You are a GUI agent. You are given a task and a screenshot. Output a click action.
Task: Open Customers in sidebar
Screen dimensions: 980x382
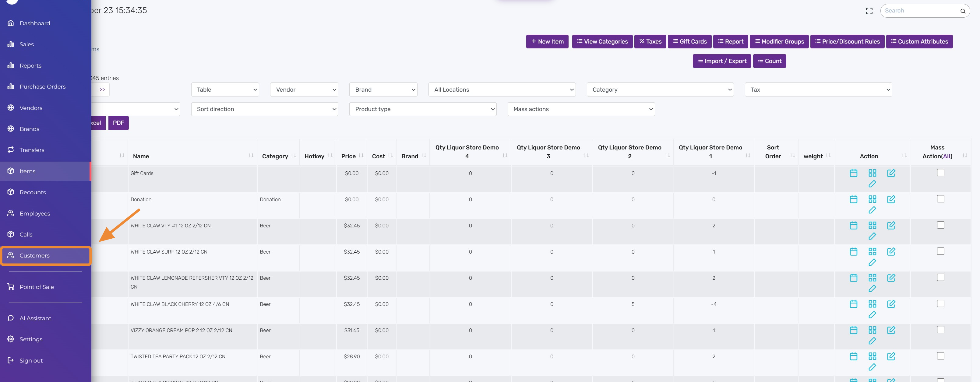(46, 255)
